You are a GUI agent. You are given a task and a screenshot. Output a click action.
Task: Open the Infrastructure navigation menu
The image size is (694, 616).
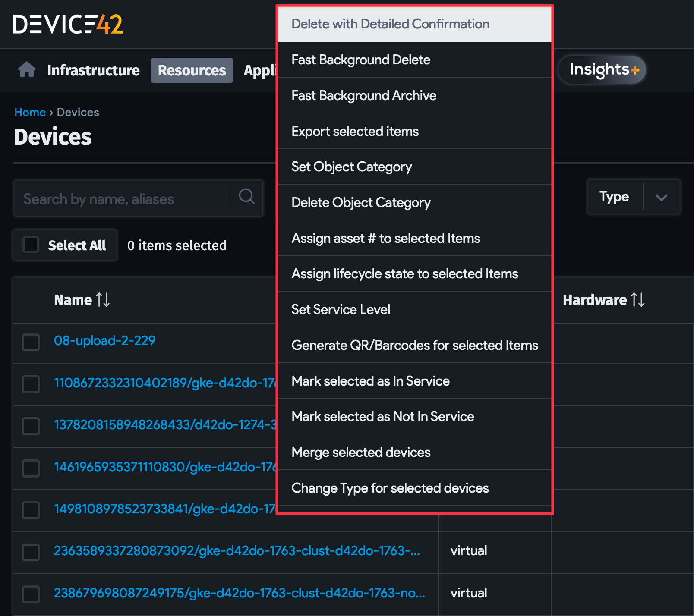tap(93, 70)
